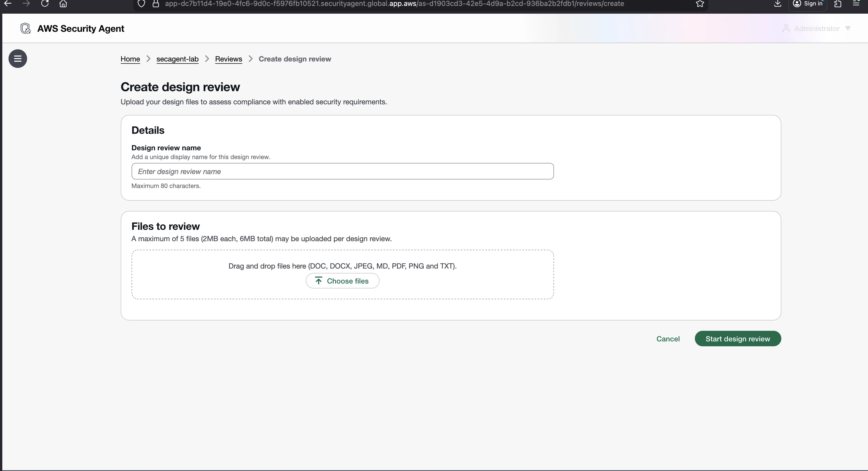
Task: Open the browser extensions icon
Action: pyautogui.click(x=838, y=4)
